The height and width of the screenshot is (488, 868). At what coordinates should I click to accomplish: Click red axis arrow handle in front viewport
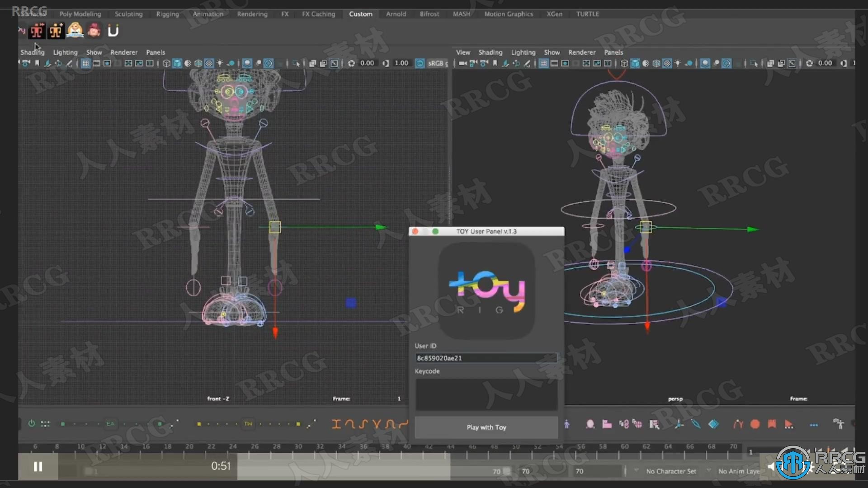275,333
